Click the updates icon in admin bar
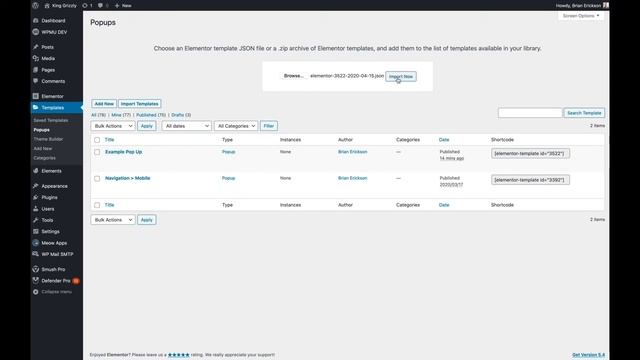This screenshot has width=640, height=360. (x=84, y=6)
